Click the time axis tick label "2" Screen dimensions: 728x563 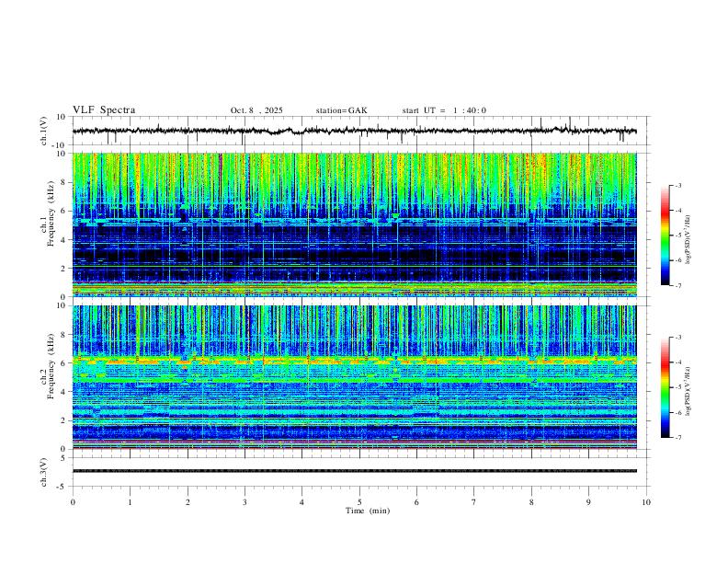click(188, 502)
